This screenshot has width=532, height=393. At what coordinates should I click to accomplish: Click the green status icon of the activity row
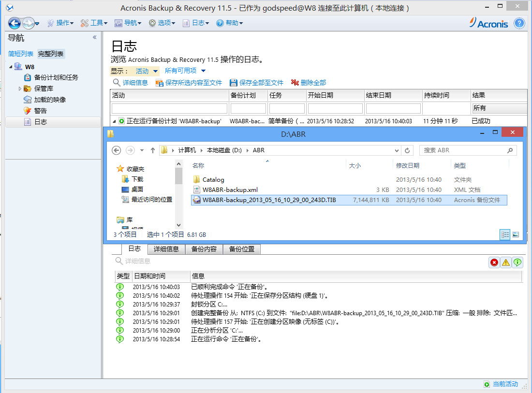click(121, 121)
